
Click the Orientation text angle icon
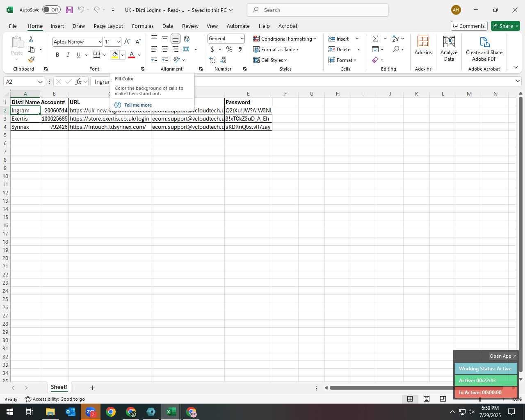(177, 60)
